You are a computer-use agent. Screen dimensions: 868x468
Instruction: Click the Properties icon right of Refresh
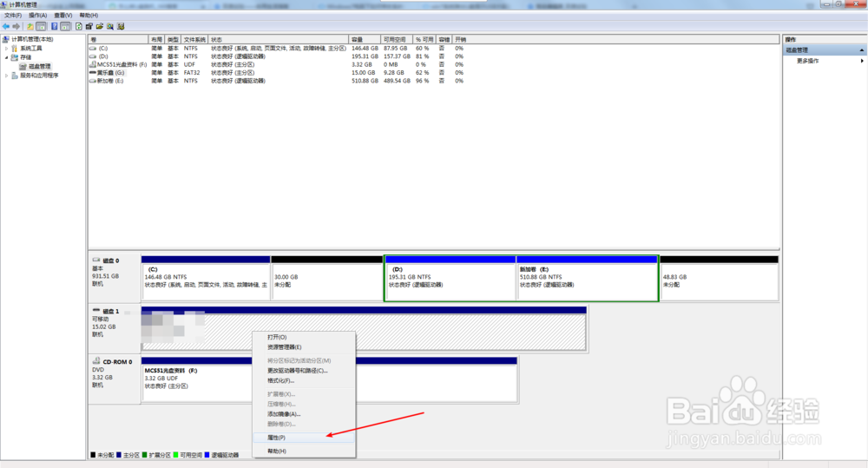(89, 27)
